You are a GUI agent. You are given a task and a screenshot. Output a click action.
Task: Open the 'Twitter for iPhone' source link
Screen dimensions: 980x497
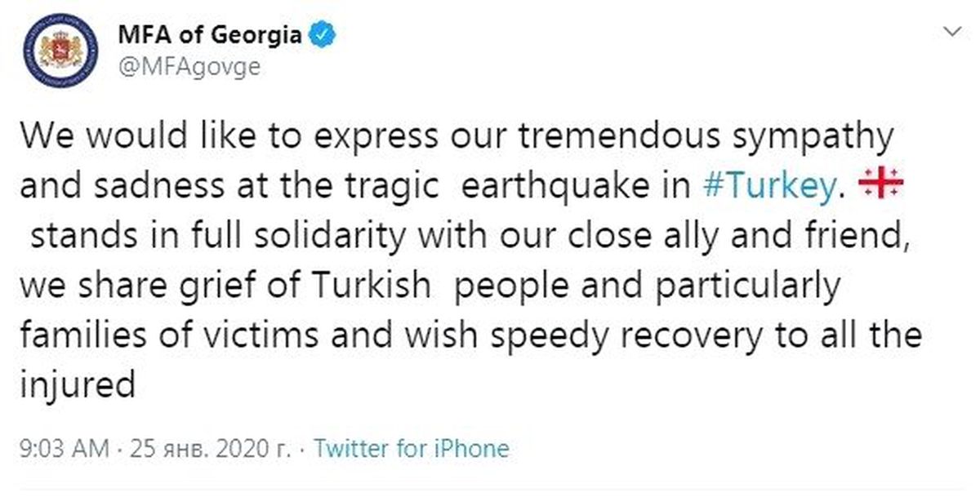click(412, 448)
